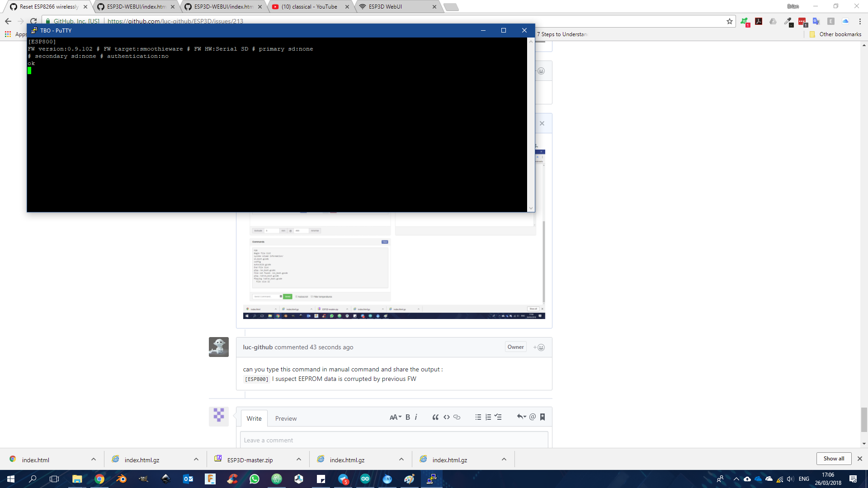Insert a quote block in the comment
Screen dimensions: 868x488
435,417
